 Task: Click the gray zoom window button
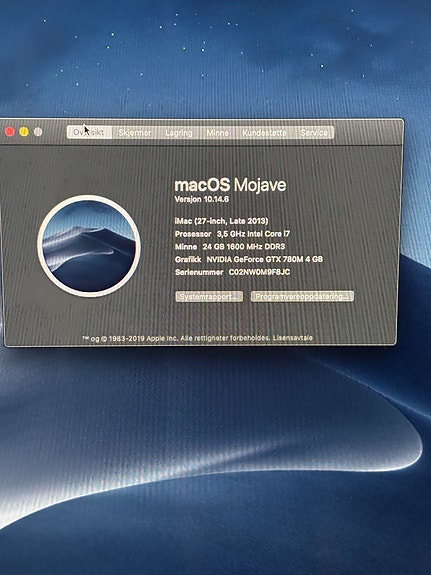point(38,132)
